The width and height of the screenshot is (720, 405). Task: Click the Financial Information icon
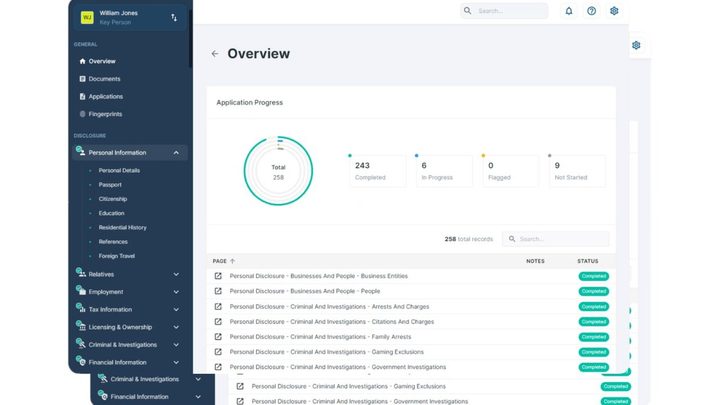81,361
